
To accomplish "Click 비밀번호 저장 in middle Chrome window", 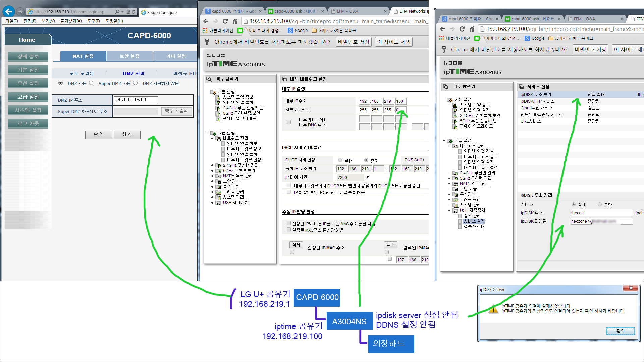I will 354,42.
